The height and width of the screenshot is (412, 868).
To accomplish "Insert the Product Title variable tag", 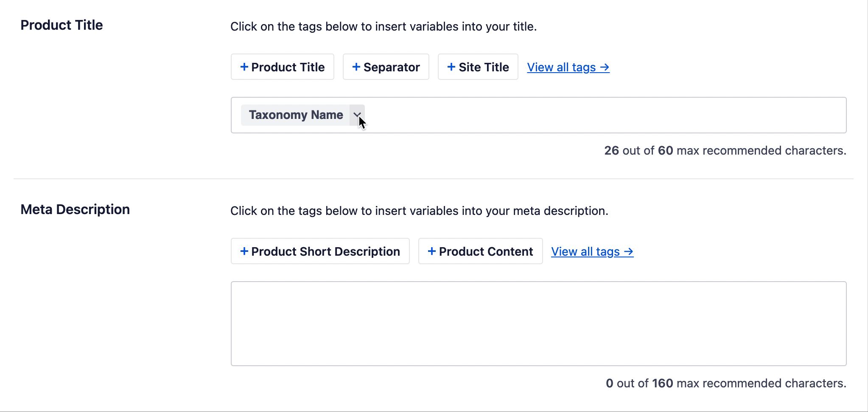I will pos(283,67).
